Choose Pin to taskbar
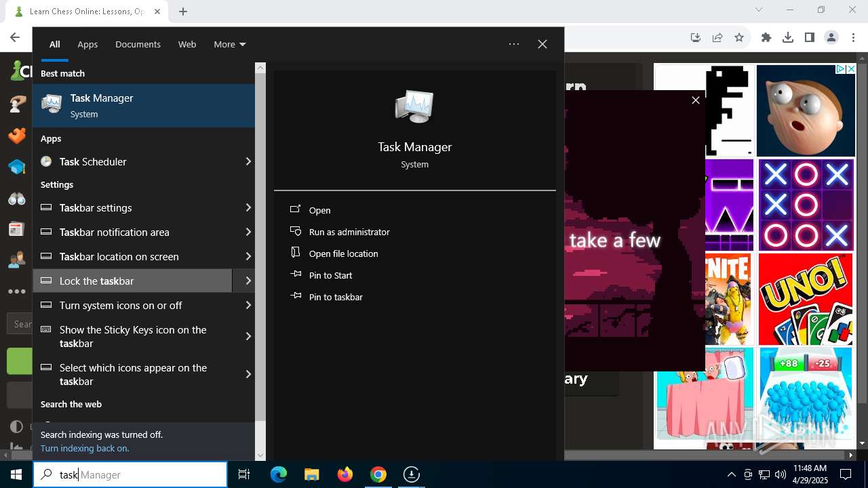Image resolution: width=868 pixels, height=488 pixels. tap(326, 297)
